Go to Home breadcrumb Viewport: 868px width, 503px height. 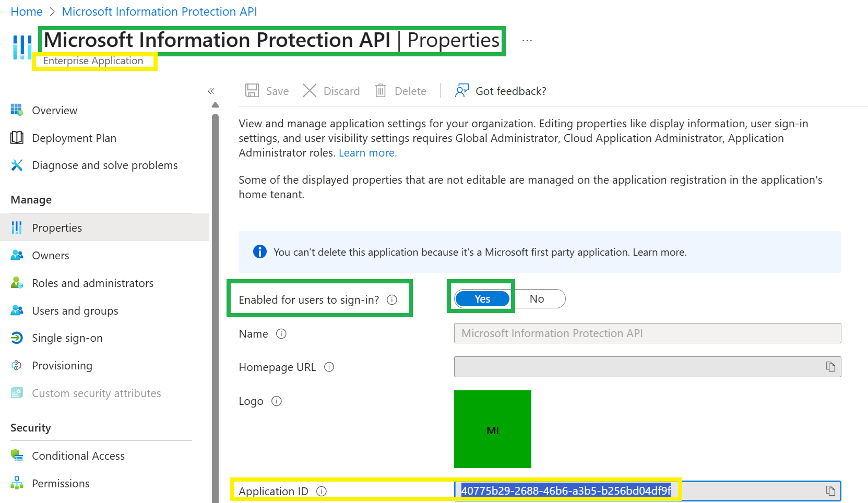click(27, 11)
